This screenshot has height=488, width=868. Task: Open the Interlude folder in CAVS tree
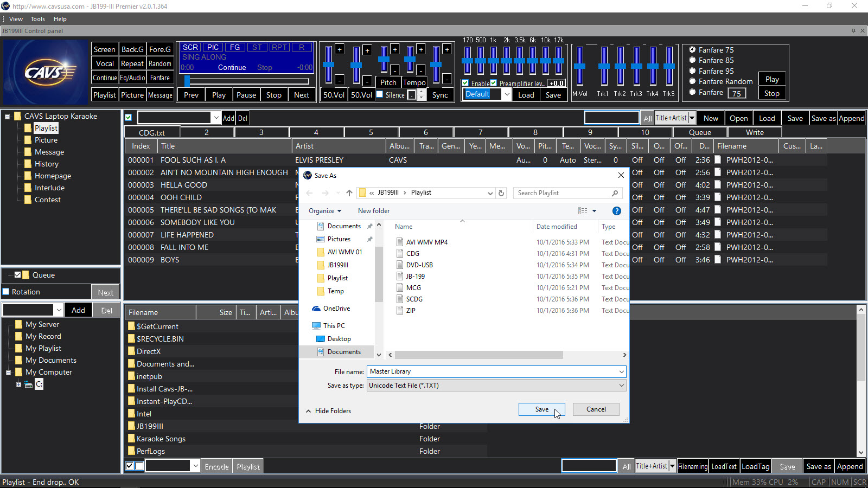pos(44,188)
